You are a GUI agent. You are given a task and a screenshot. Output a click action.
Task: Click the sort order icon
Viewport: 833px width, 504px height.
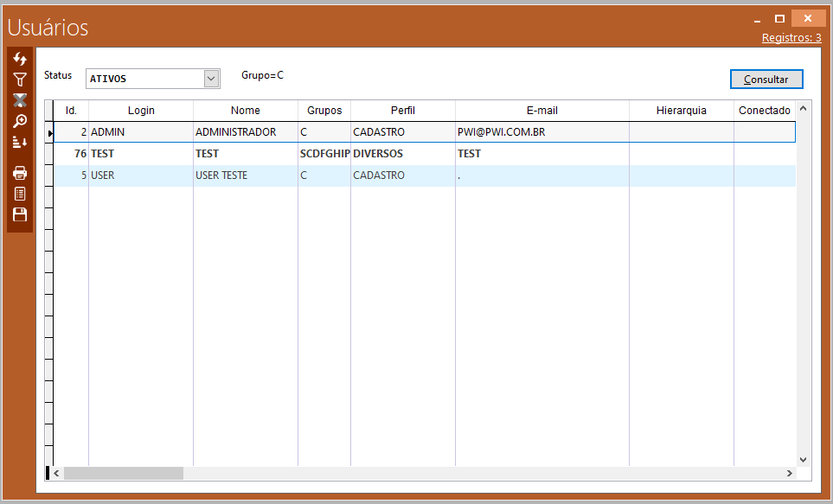point(20,142)
